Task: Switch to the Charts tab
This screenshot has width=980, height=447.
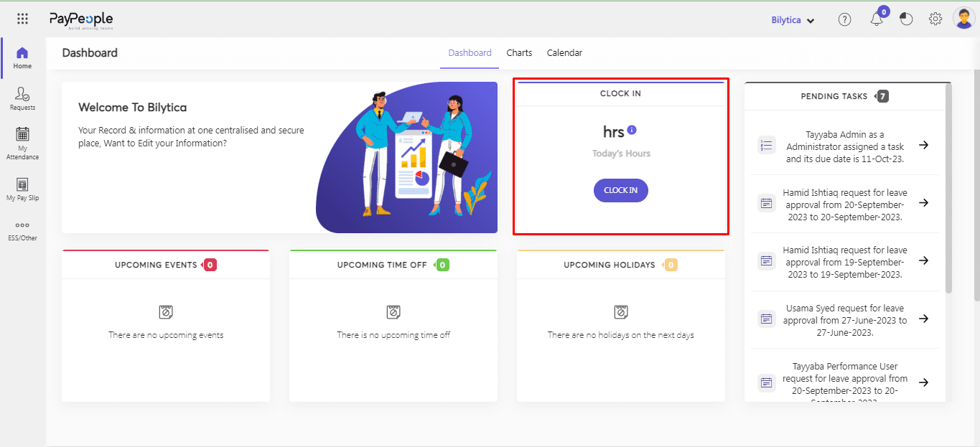Action: point(519,52)
